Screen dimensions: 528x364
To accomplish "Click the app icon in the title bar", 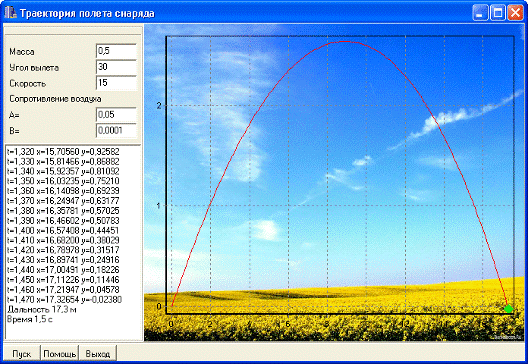I will [x=10, y=13].
